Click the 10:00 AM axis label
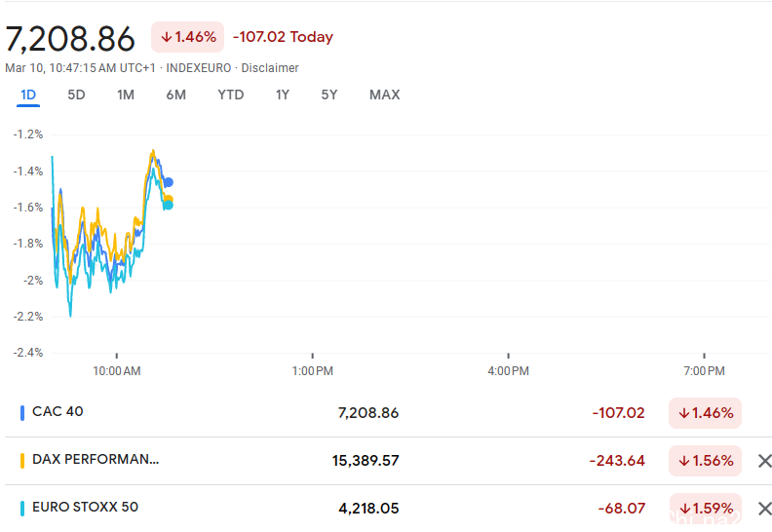This screenshot has height=532, width=772. [117, 371]
